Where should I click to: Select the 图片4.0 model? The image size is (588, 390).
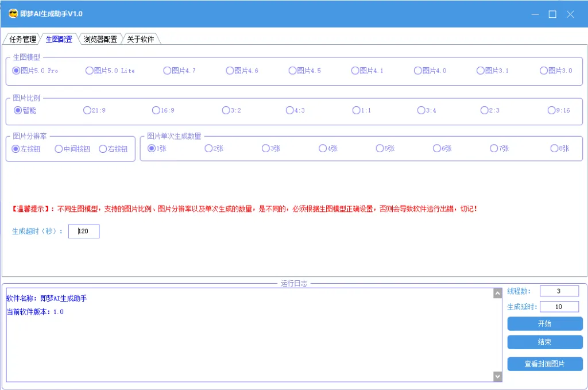pos(430,71)
